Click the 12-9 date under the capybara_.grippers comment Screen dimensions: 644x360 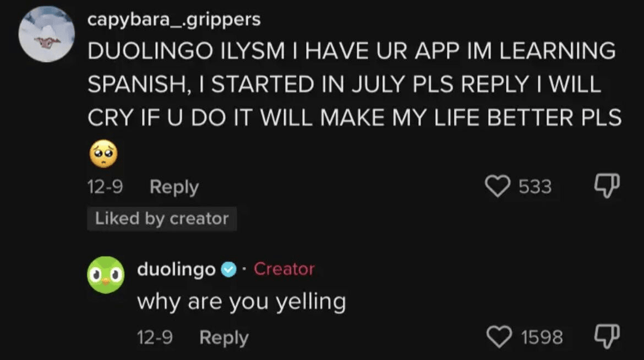point(105,186)
